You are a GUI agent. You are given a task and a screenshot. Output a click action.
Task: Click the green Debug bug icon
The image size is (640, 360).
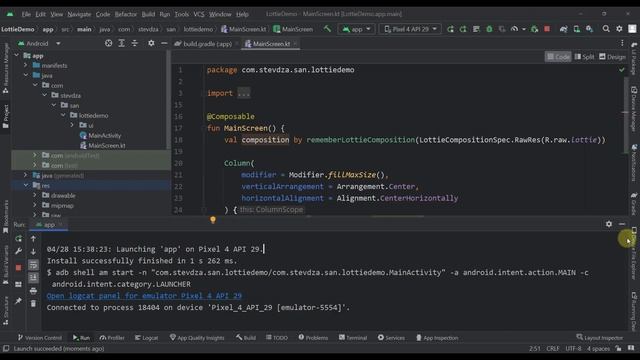489,29
